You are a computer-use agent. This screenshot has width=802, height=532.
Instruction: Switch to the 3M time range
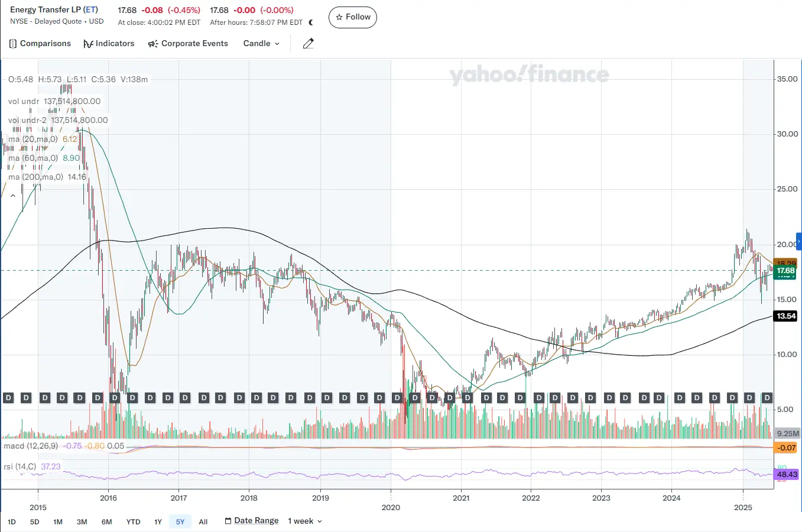pos(82,521)
